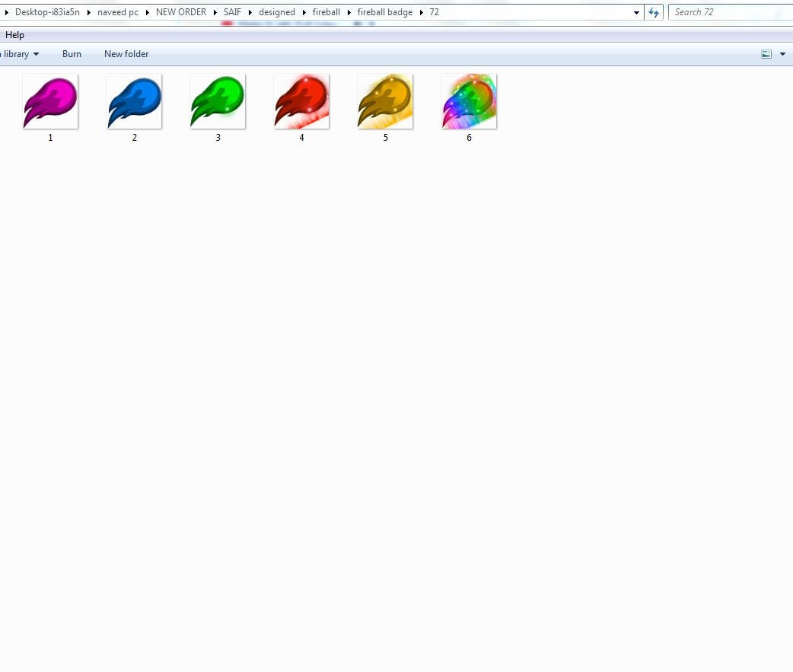
Task: Open the view options dropdown arrow
Action: pos(784,54)
